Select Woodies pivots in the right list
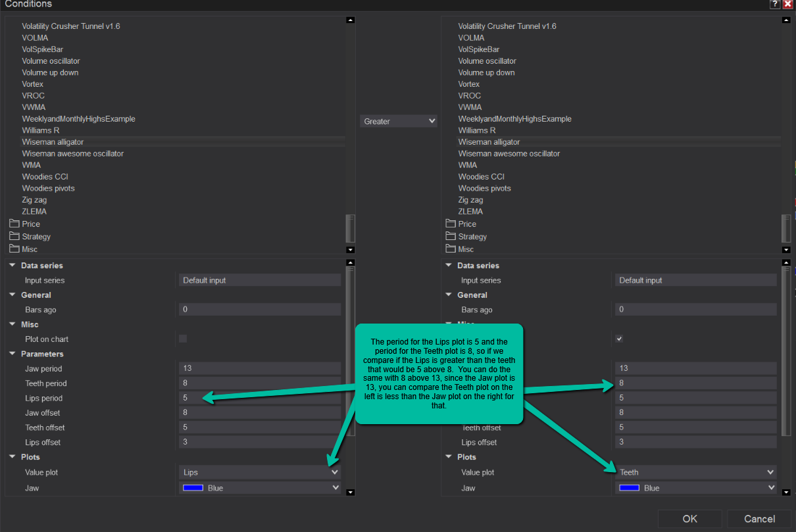Screen dimensions: 796x532 coord(485,188)
